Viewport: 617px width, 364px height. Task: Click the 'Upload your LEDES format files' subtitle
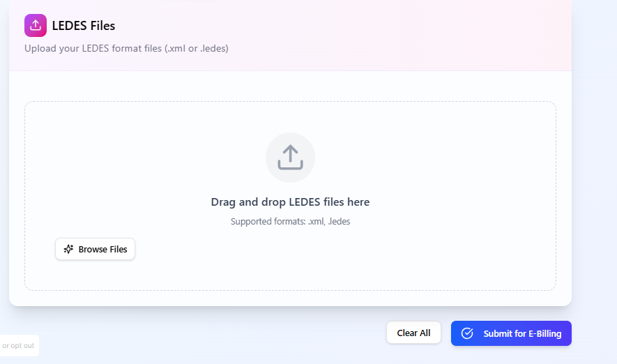126,48
